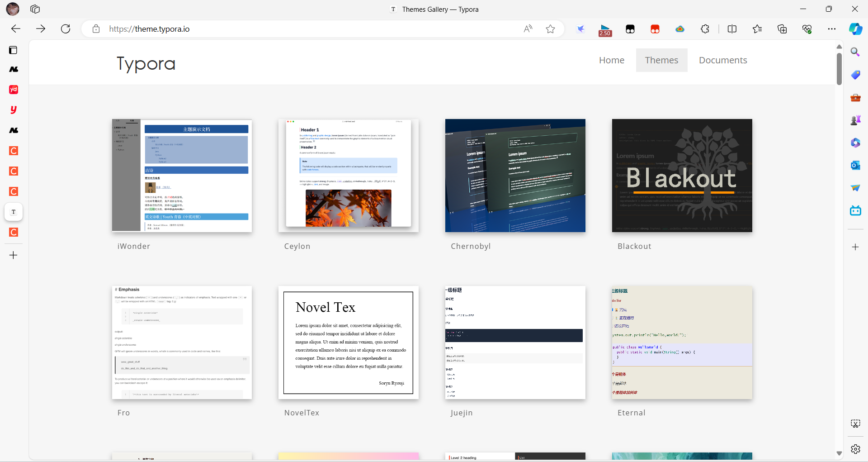Go back to the previous page
This screenshot has width=868, height=462.
click(x=16, y=29)
